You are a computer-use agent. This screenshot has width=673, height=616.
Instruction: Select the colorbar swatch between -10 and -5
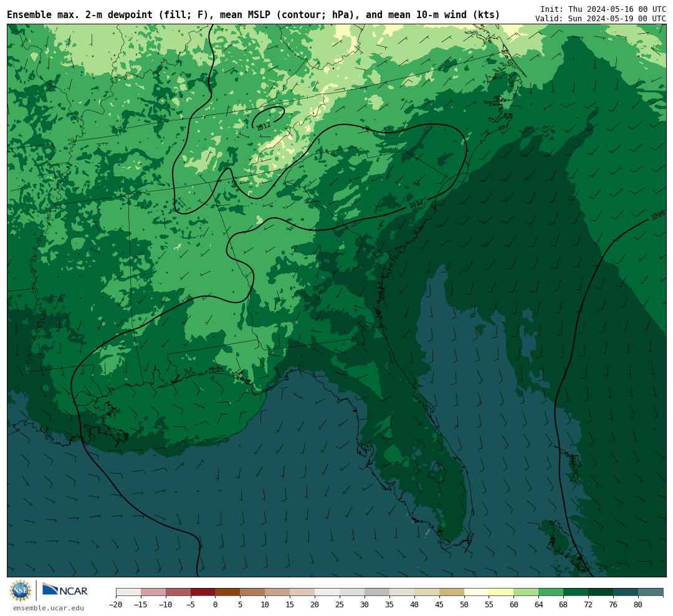tap(178, 592)
